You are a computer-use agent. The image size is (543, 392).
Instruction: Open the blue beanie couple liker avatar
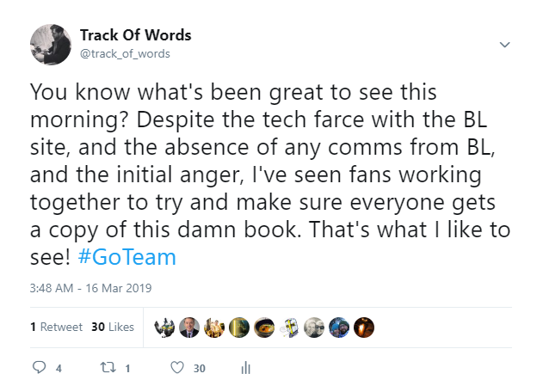tap(339, 328)
